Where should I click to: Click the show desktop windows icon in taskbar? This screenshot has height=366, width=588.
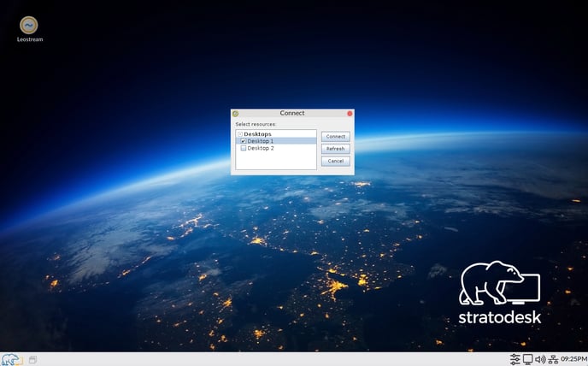point(32,359)
